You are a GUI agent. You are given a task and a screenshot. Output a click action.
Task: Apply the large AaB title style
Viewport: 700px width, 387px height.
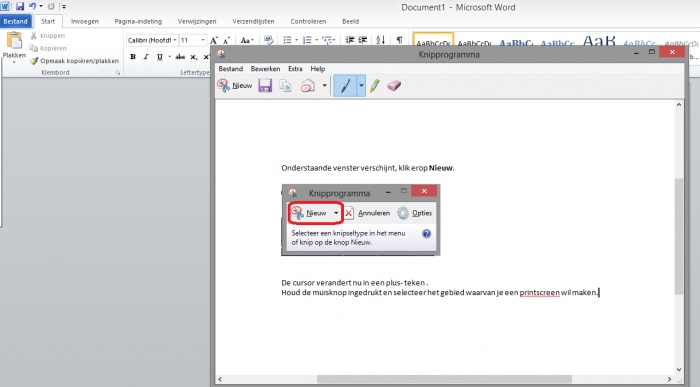[x=599, y=41]
